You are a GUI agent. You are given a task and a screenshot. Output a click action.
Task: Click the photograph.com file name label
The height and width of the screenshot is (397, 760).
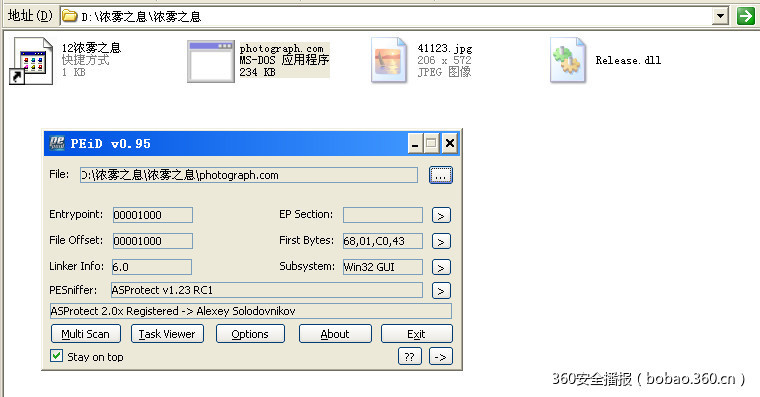tap(282, 48)
